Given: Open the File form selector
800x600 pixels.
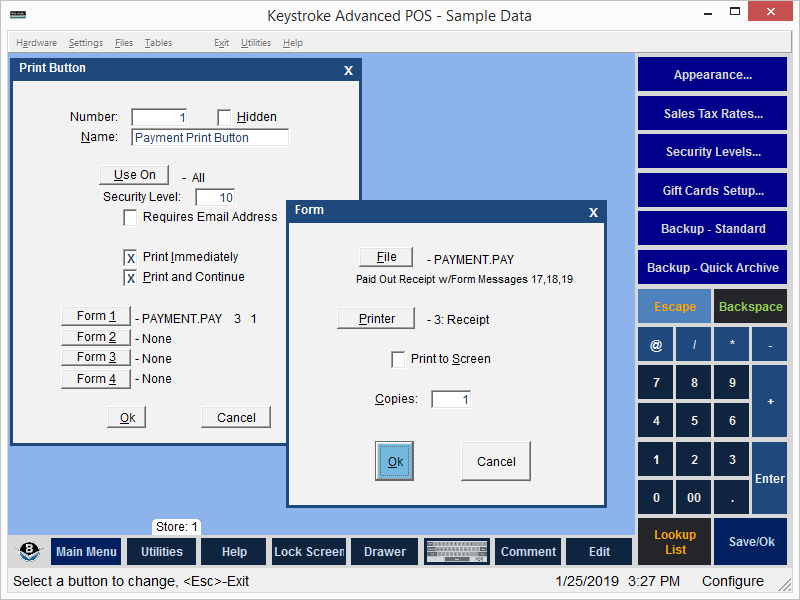Looking at the screenshot, I should [386, 257].
